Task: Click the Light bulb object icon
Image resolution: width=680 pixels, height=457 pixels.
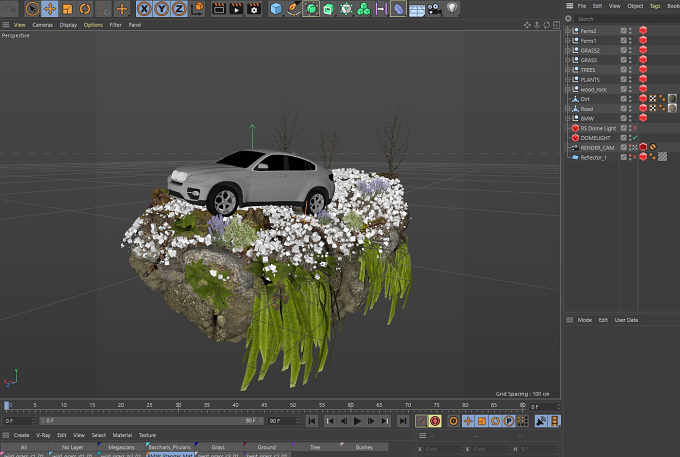Action: point(452,8)
